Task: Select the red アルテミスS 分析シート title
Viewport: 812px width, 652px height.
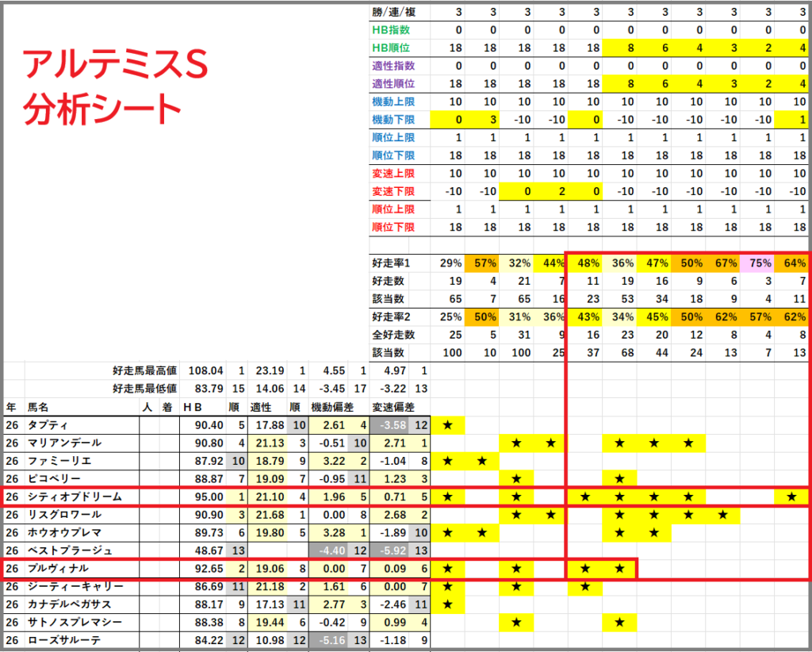Action: click(115, 86)
